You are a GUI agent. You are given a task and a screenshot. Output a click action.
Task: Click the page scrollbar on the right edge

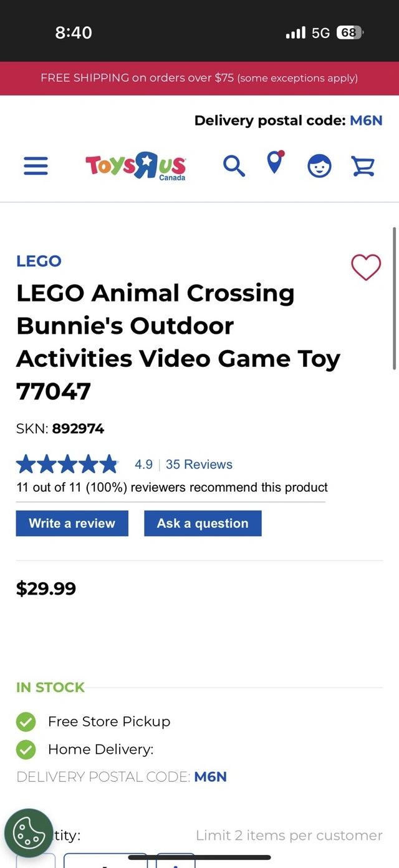click(394, 300)
